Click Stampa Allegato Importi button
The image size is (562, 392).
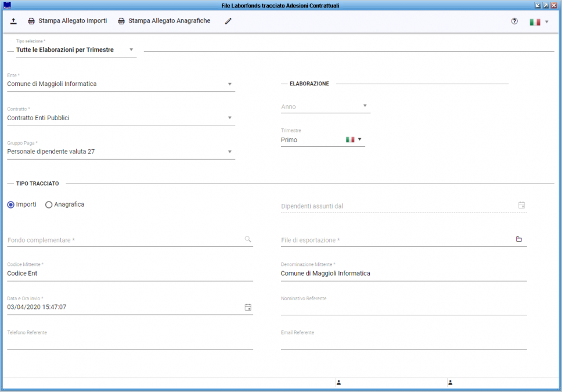point(67,21)
